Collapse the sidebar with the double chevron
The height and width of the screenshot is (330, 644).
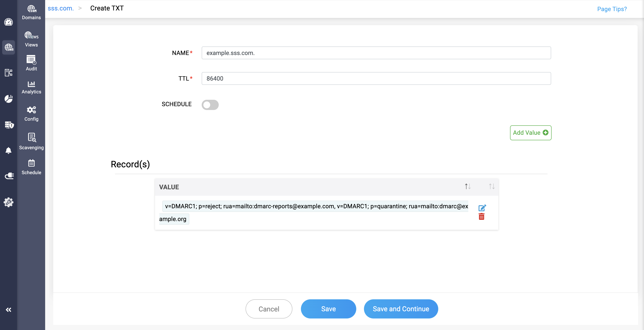[9, 310]
